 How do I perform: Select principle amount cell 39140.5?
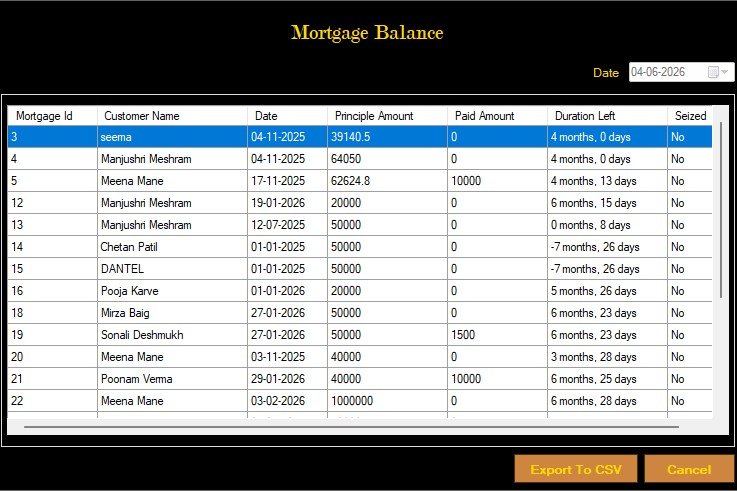[387, 137]
